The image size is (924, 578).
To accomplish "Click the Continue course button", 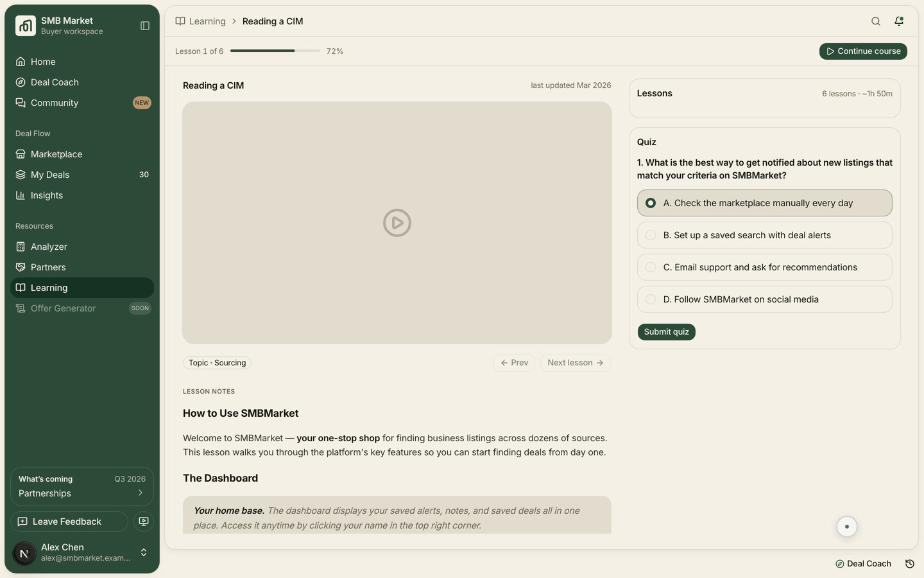I will [x=863, y=51].
